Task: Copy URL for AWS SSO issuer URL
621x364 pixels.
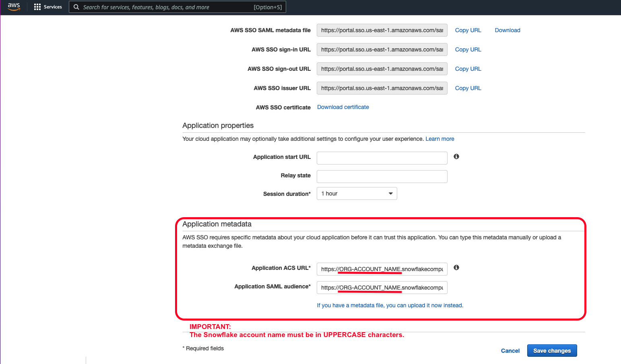Action: point(468,88)
